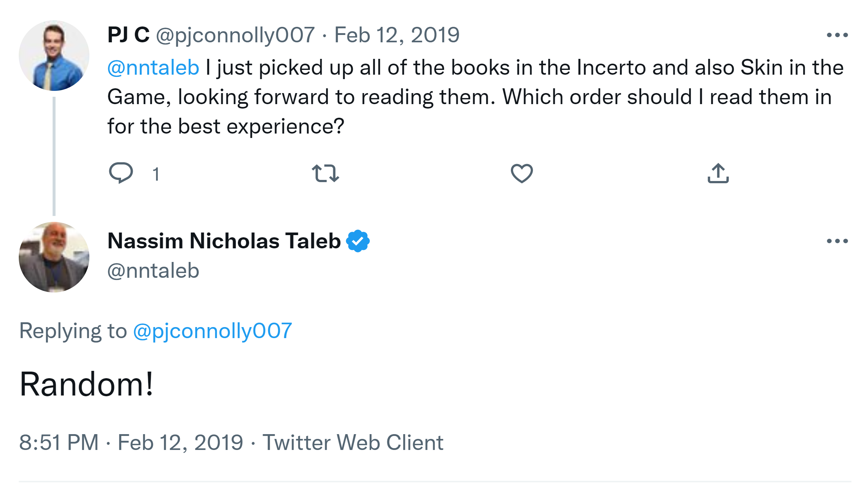Like PJ C's tweet with the heart

point(522,173)
